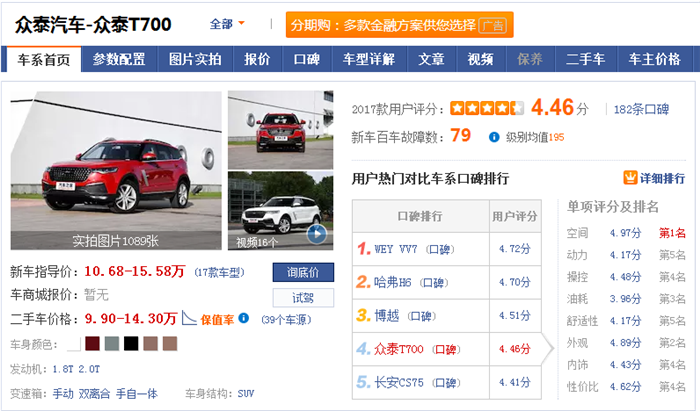
Task: Click the 视频16个 caption
Action: pyautogui.click(x=257, y=243)
